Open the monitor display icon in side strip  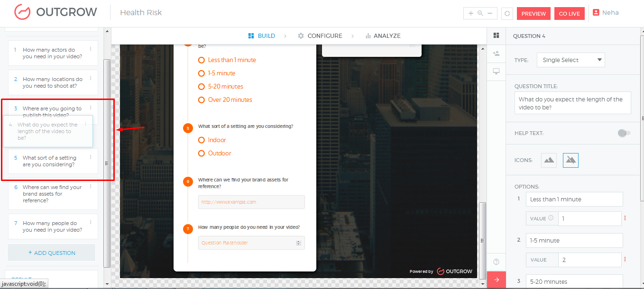[497, 72]
